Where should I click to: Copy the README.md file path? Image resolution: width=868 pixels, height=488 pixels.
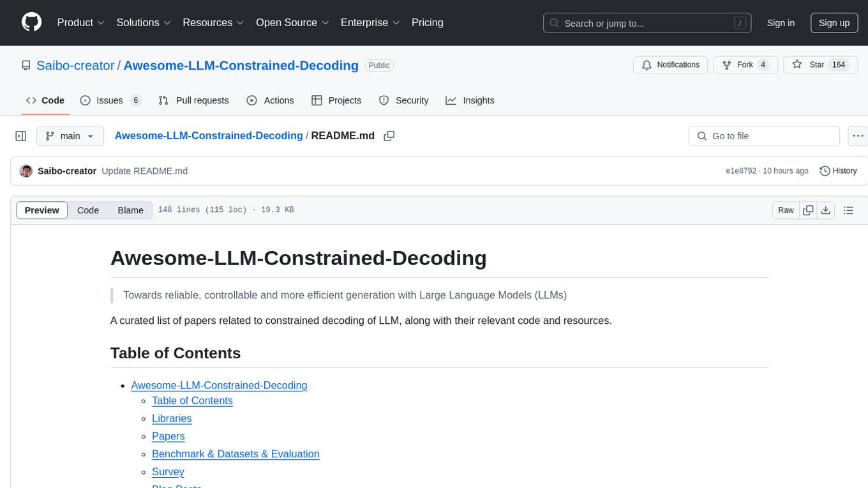pos(389,136)
